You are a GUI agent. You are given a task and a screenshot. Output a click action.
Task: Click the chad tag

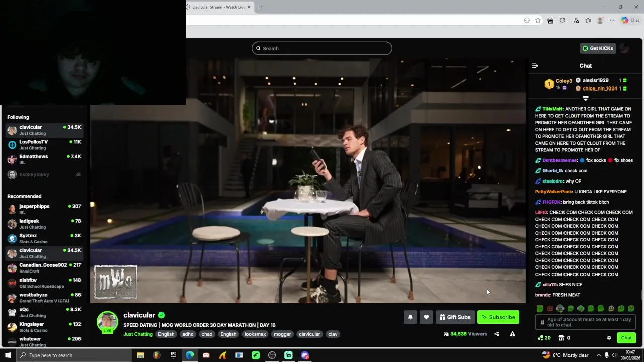[207, 334]
